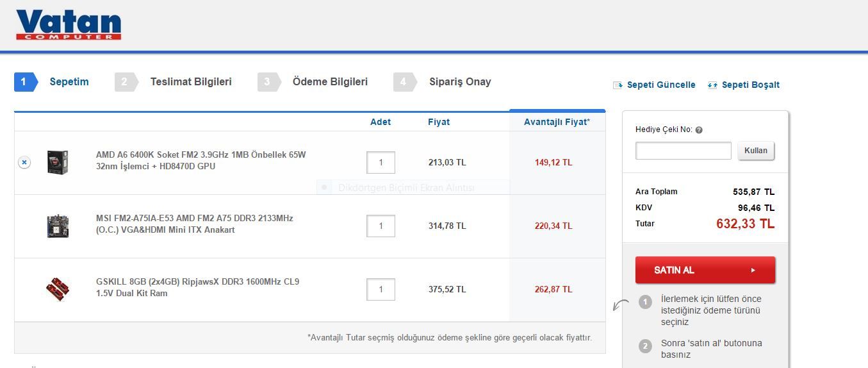Click quantity field for GSKILL RAM
868x368 pixels.
(x=381, y=289)
